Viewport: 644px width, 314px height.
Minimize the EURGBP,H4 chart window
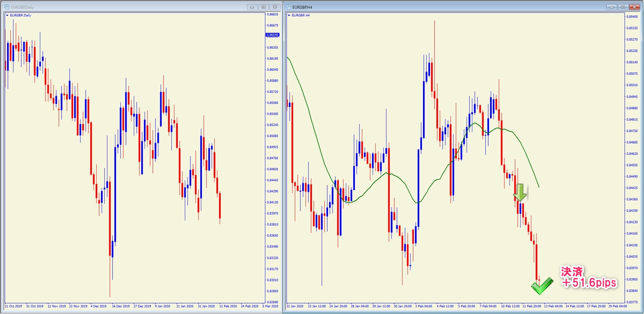612,7
